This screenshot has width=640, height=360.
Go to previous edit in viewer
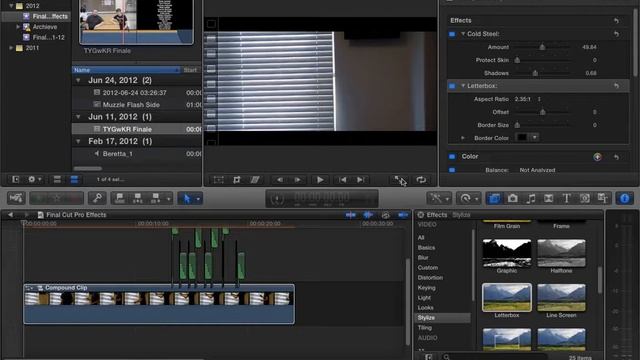[343, 180]
